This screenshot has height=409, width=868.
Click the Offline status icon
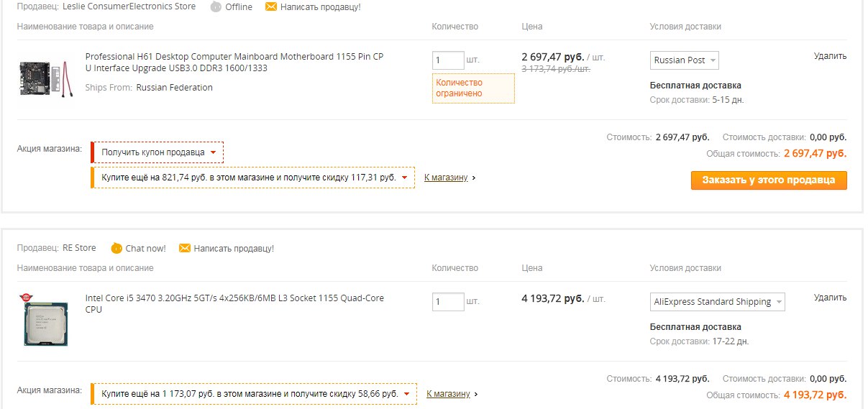point(216,6)
